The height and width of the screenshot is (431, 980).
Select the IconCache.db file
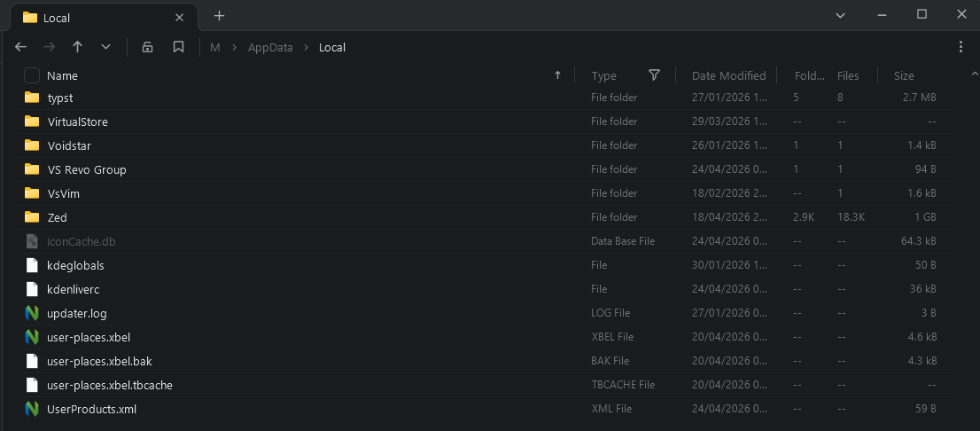[x=485, y=241]
